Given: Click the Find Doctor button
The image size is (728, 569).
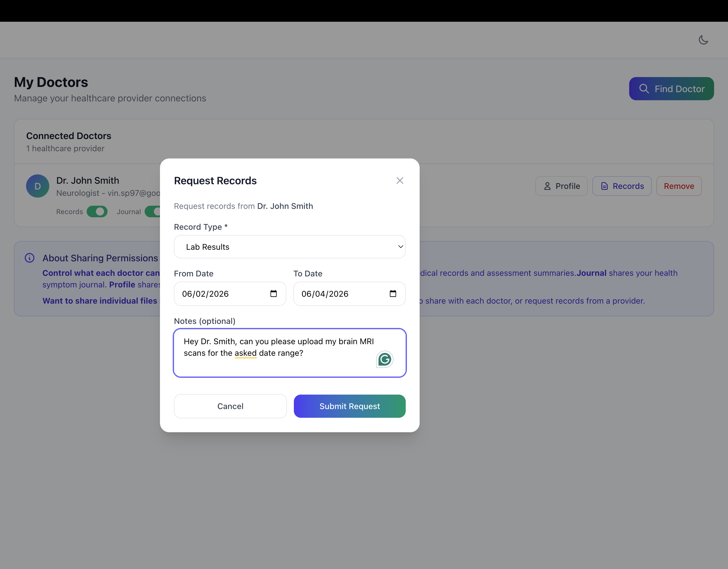Looking at the screenshot, I should [x=671, y=89].
